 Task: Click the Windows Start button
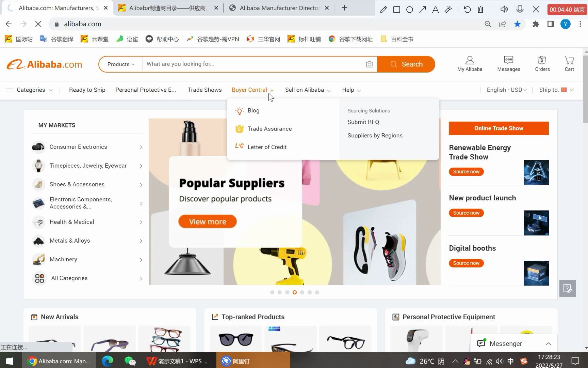point(10,361)
